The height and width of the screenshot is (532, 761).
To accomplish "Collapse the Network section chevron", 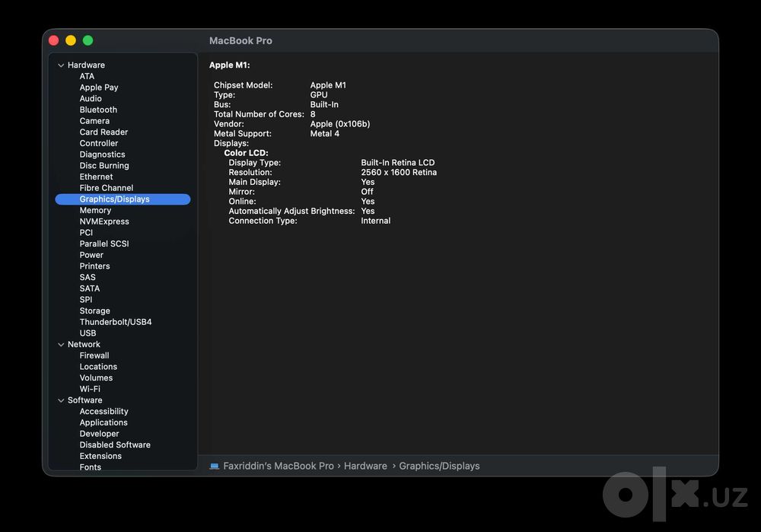I will click(61, 345).
